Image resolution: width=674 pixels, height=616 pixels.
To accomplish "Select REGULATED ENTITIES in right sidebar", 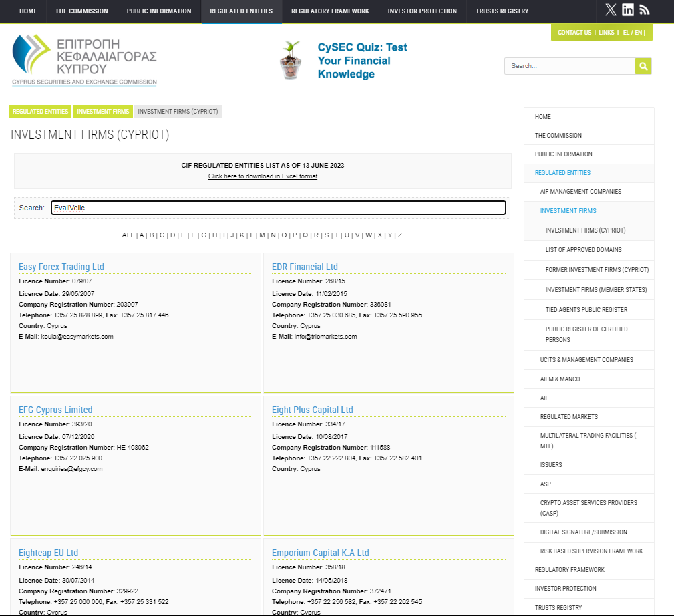I will [x=589, y=173].
